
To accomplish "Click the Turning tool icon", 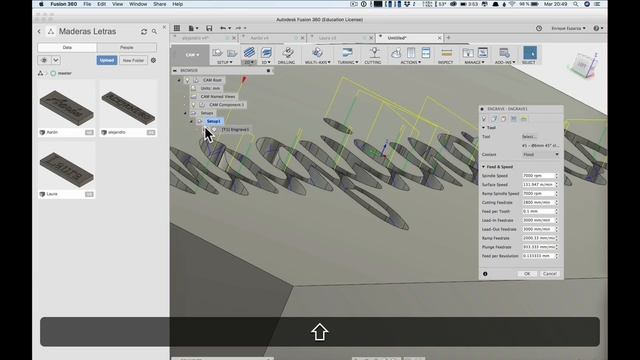I will [347, 52].
